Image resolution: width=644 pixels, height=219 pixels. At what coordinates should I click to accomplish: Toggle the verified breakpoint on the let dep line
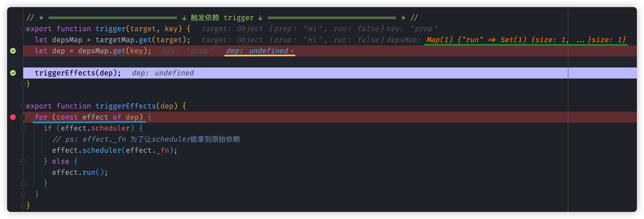13,51
